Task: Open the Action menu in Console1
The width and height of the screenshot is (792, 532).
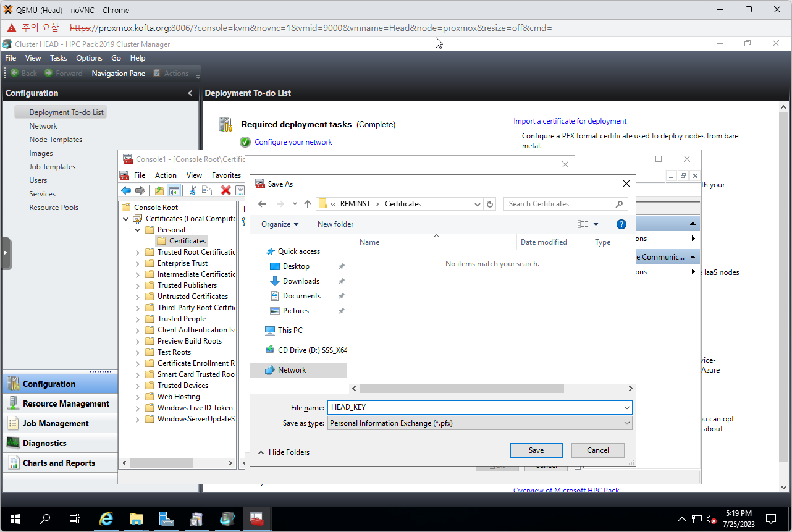Action: (x=166, y=175)
